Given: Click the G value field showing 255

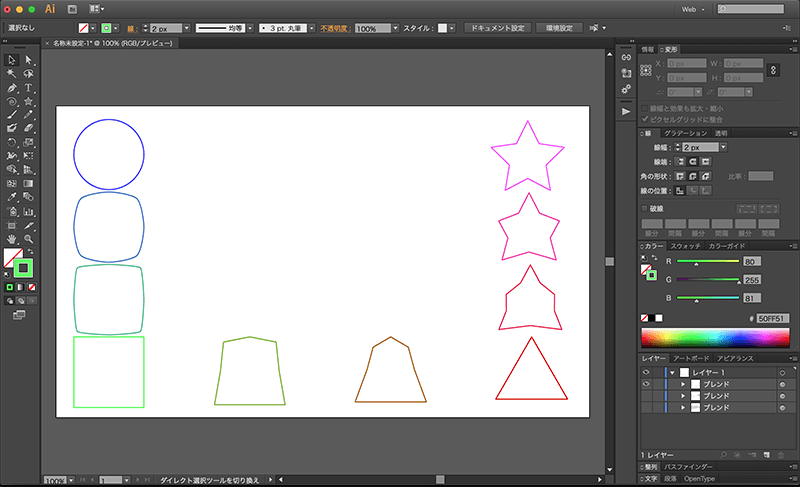Looking at the screenshot, I should click(752, 280).
